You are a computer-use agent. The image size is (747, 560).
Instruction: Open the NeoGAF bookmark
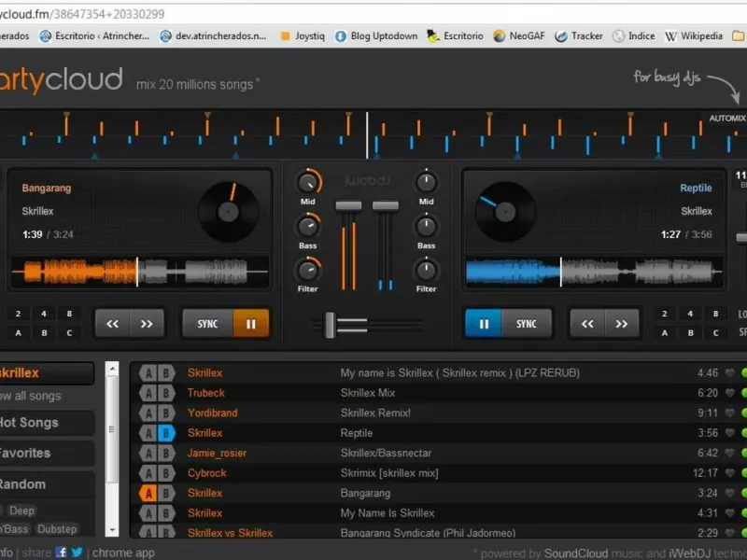coord(519,36)
